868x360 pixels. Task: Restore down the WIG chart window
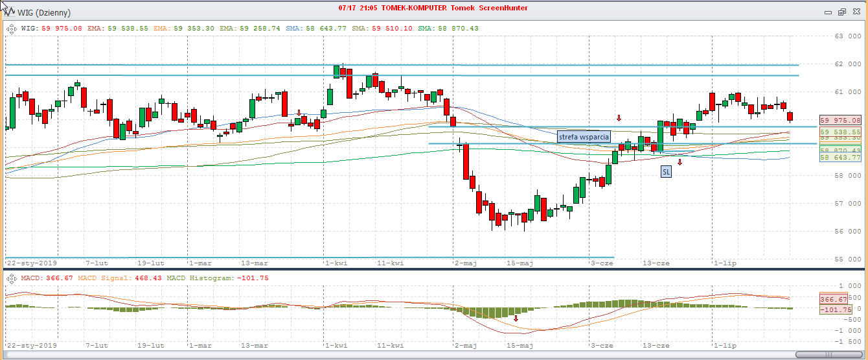click(x=842, y=12)
